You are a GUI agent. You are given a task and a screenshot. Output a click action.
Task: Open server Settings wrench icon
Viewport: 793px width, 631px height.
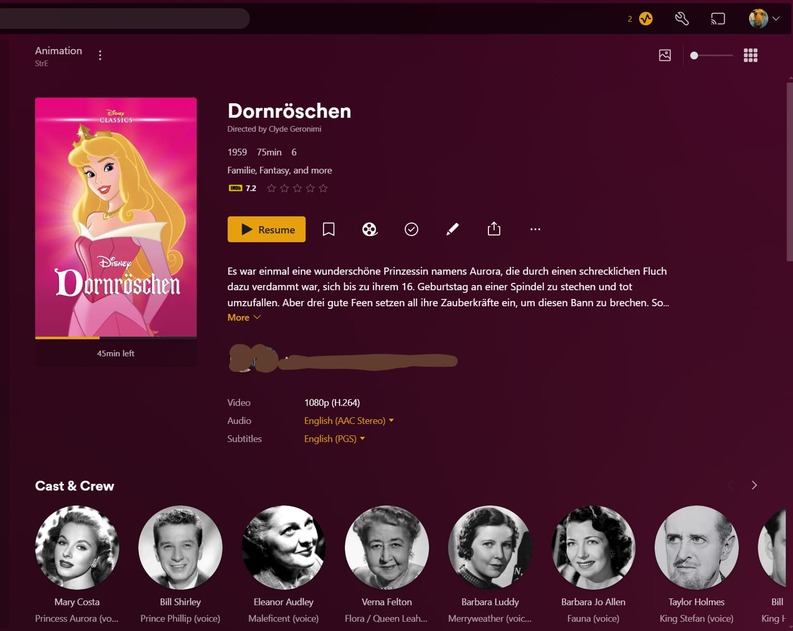[681, 19]
